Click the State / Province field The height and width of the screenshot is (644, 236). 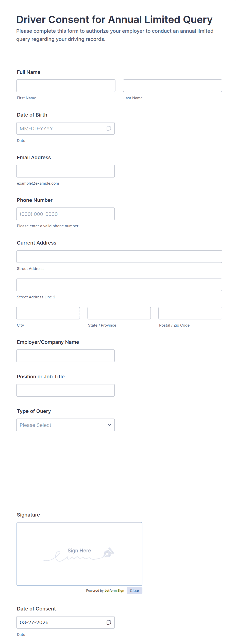click(x=119, y=313)
